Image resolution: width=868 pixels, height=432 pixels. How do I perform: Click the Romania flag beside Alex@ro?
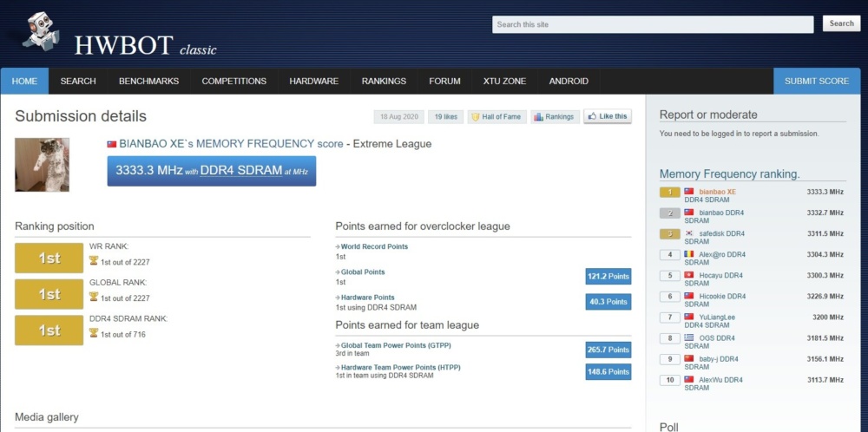[689, 254]
